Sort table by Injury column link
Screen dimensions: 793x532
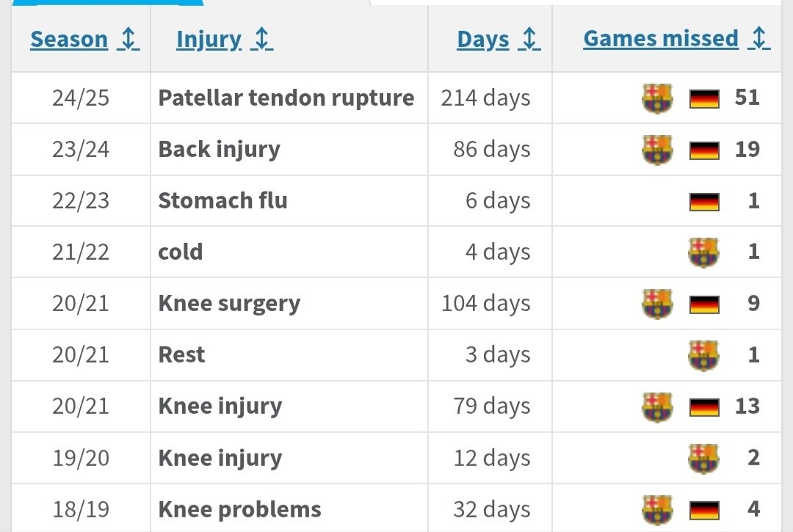coord(209,40)
